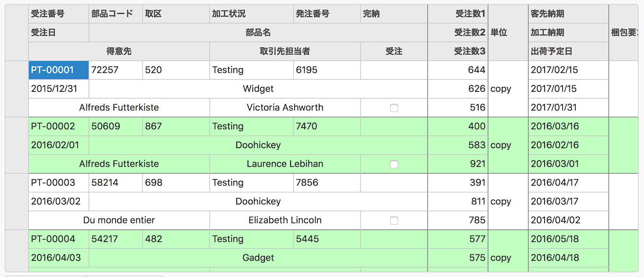The width and height of the screenshot is (644, 277).
Task: Select the part code cell 50609
Action: pos(116,126)
